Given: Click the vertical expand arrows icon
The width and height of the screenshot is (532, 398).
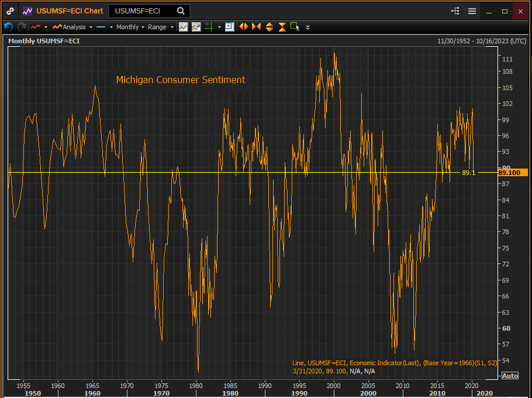Looking at the screenshot, I should coord(270,27).
